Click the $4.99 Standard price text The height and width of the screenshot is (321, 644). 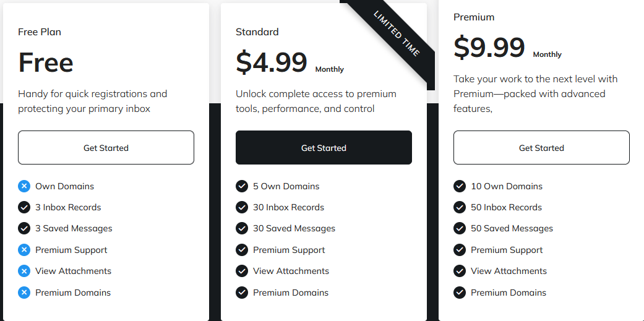tap(272, 62)
